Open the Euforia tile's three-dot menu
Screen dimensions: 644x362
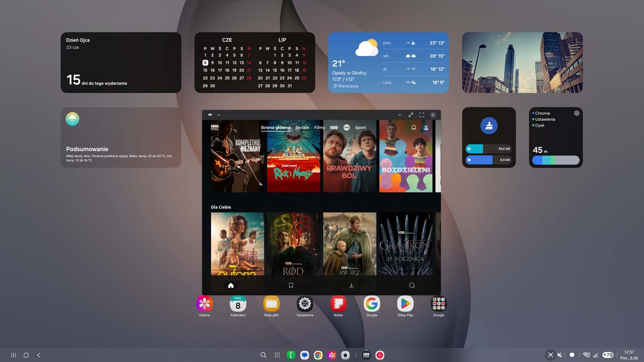(x=261, y=217)
